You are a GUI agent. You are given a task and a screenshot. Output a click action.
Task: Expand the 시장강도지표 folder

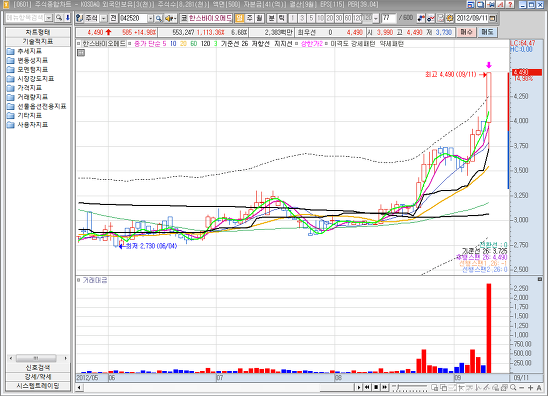(x=31, y=78)
